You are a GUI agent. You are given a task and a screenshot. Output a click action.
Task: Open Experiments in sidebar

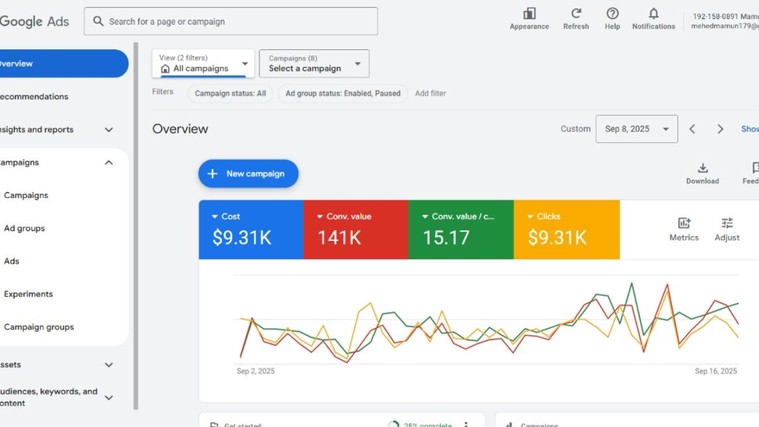(x=28, y=294)
